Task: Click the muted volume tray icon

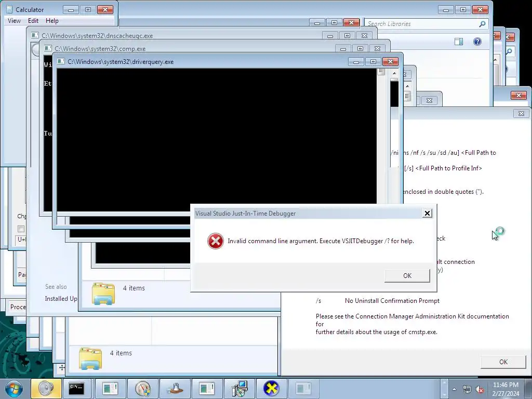Action: point(480,389)
